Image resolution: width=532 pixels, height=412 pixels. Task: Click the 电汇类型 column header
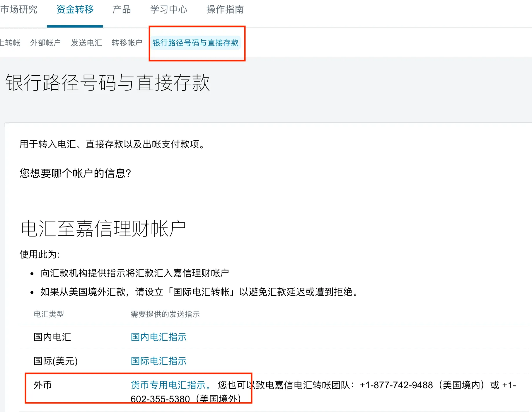coord(49,314)
